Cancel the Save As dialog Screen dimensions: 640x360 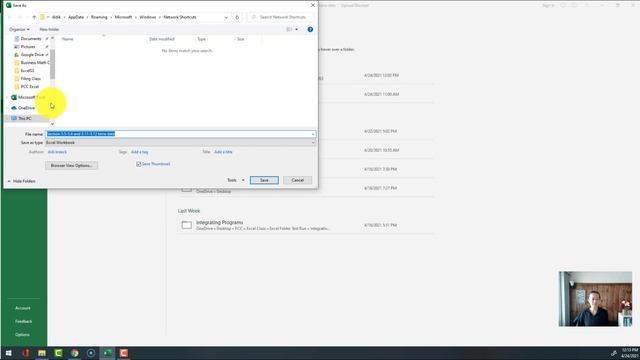(298, 180)
